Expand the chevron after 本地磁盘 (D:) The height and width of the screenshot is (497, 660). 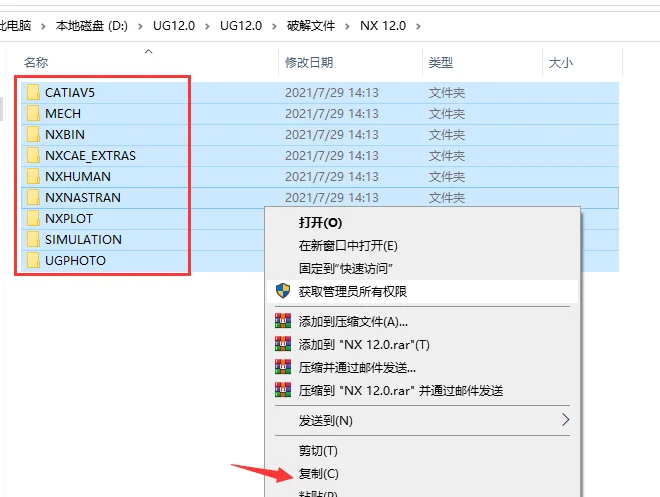(140, 27)
